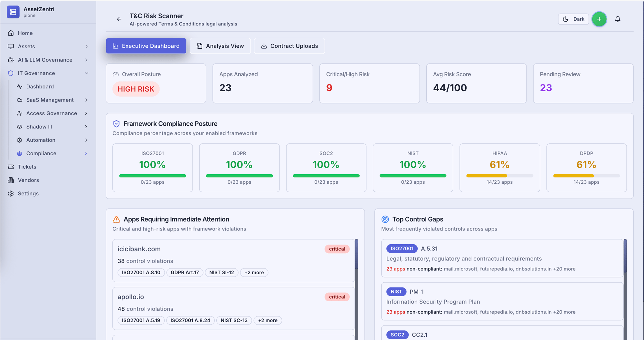This screenshot has width=644, height=340.
Task: Open Settings in the sidebar
Action: [48, 194]
